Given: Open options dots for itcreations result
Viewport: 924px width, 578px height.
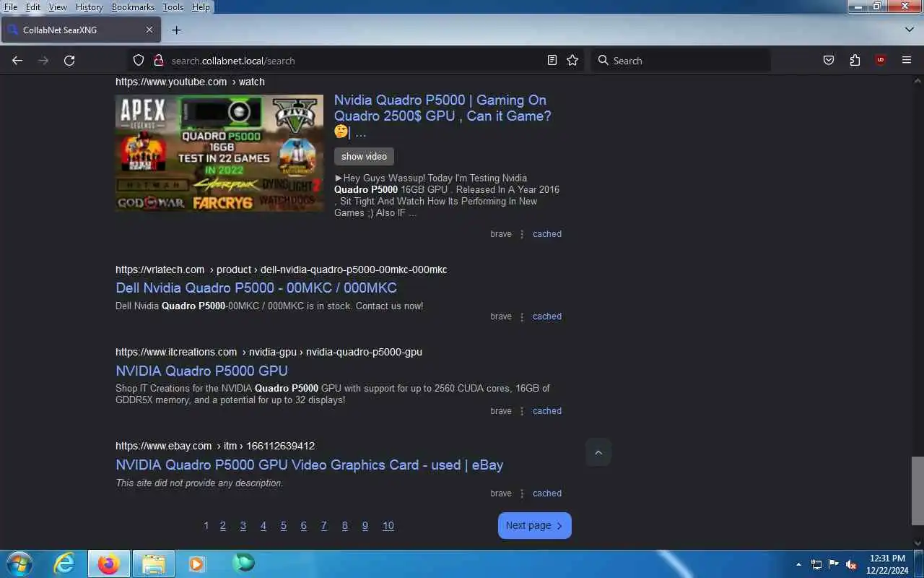Looking at the screenshot, I should coord(522,411).
